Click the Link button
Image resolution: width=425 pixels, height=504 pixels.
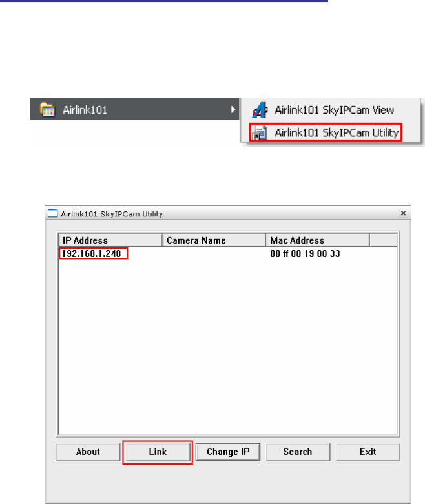tap(158, 452)
